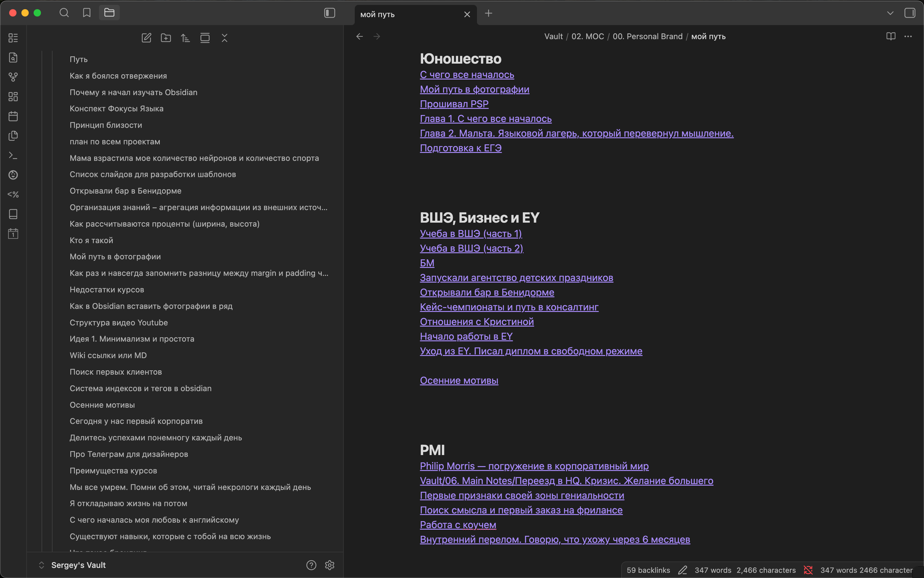Click auto-reveal current file icon
The height and width of the screenshot is (578, 924).
(x=205, y=38)
